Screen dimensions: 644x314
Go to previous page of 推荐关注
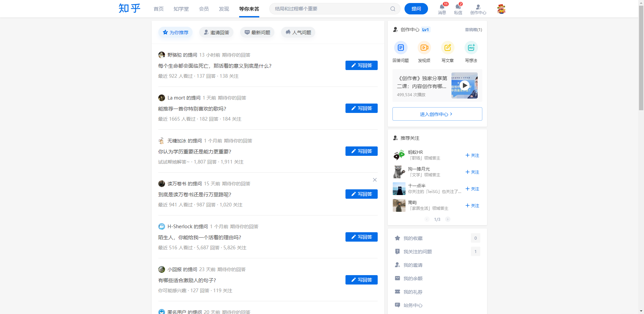click(x=427, y=219)
